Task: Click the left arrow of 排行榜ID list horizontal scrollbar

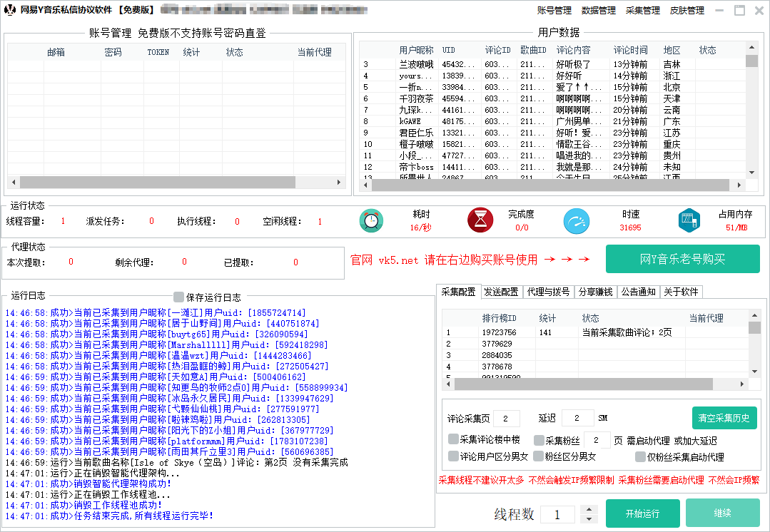Action: pyautogui.click(x=448, y=384)
